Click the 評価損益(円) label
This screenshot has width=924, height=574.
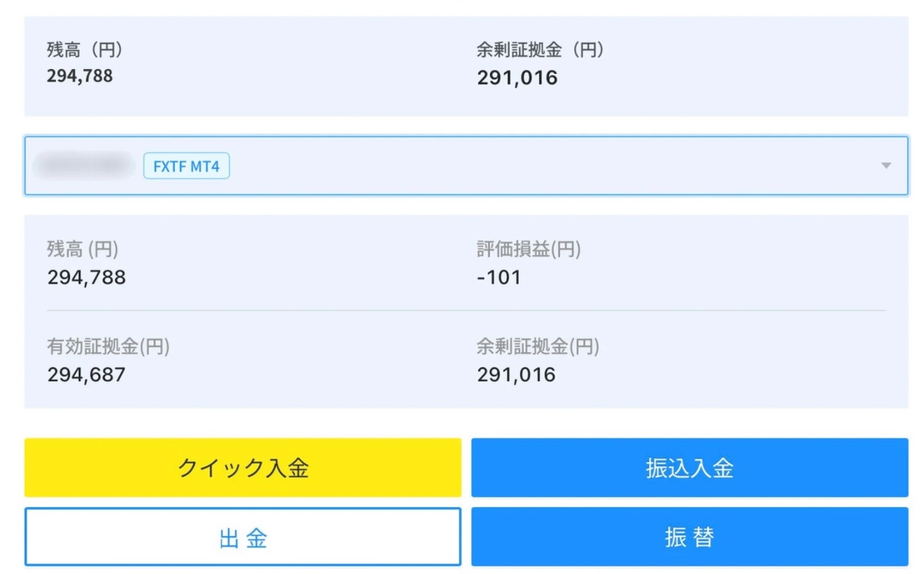[x=528, y=249]
